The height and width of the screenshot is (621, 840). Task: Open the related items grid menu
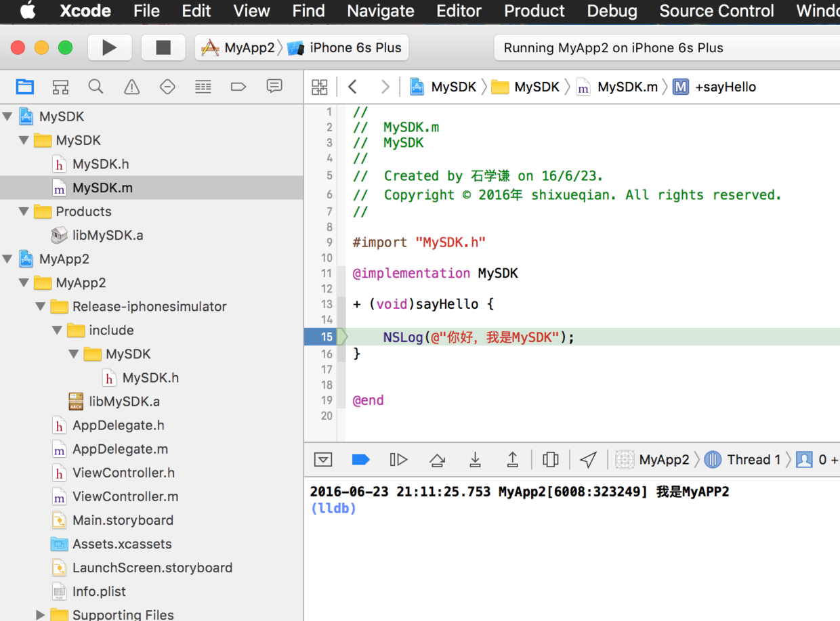point(319,87)
